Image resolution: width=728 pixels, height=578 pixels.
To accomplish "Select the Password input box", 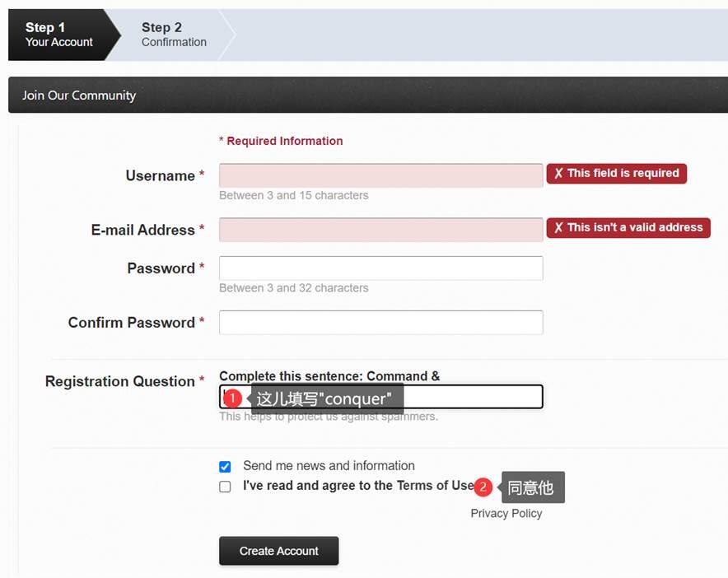I will tap(380, 268).
